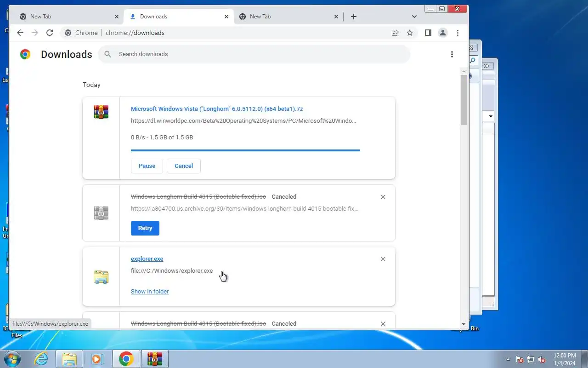Close the last New Tab
This screenshot has width=588, height=368.
coord(336,17)
